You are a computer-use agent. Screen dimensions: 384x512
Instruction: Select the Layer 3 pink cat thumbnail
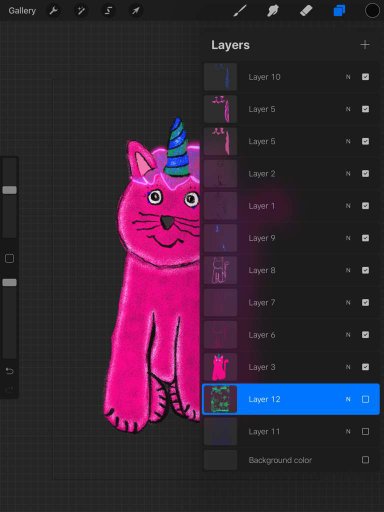[x=220, y=367]
